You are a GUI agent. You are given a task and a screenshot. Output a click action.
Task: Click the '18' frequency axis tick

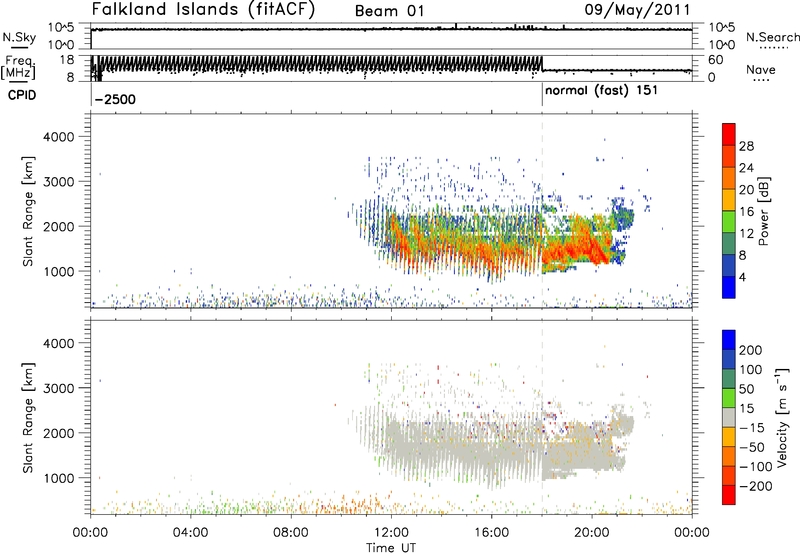(x=67, y=60)
